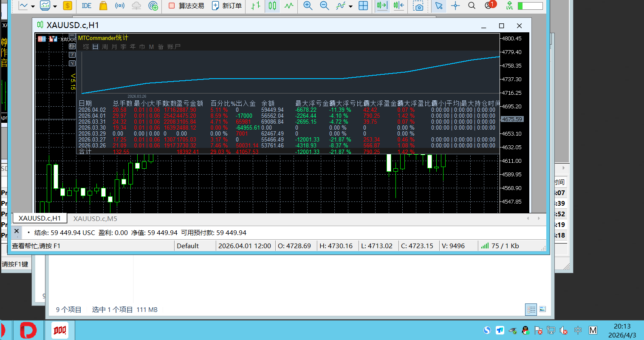Toggle chart auto-scroll to end
Image resolution: width=644 pixels, height=340 pixels.
click(x=382, y=6)
